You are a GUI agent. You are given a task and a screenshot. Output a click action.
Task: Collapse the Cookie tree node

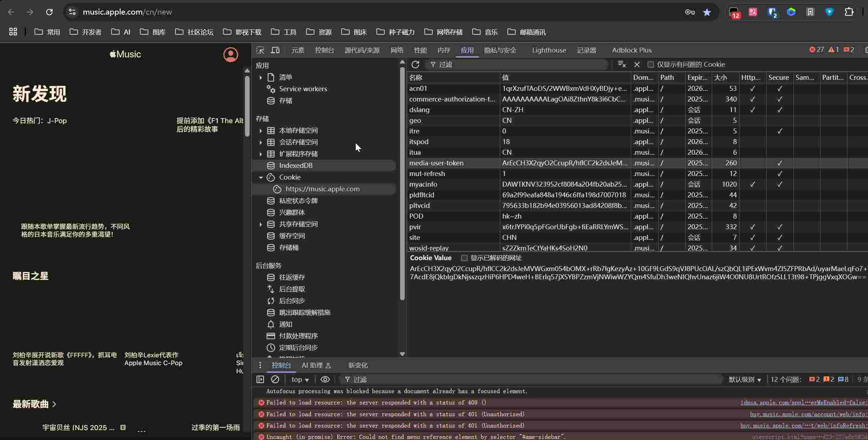[261, 177]
